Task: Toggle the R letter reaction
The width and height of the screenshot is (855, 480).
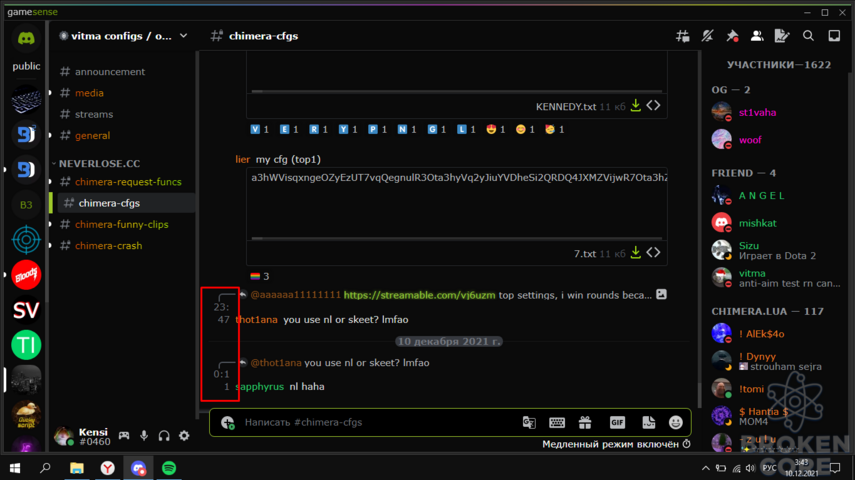Action: tap(318, 129)
